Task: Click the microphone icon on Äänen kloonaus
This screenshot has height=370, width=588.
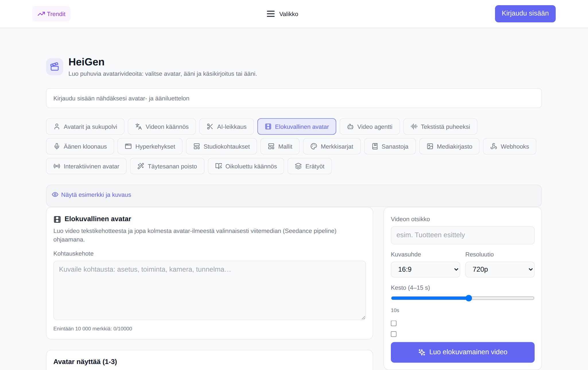Action: (57, 146)
